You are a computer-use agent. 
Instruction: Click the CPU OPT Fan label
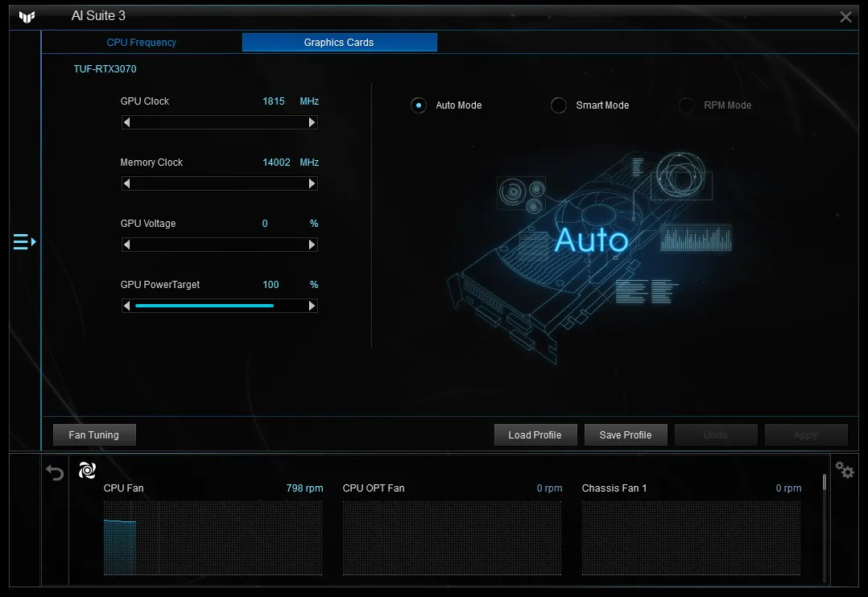coord(374,488)
